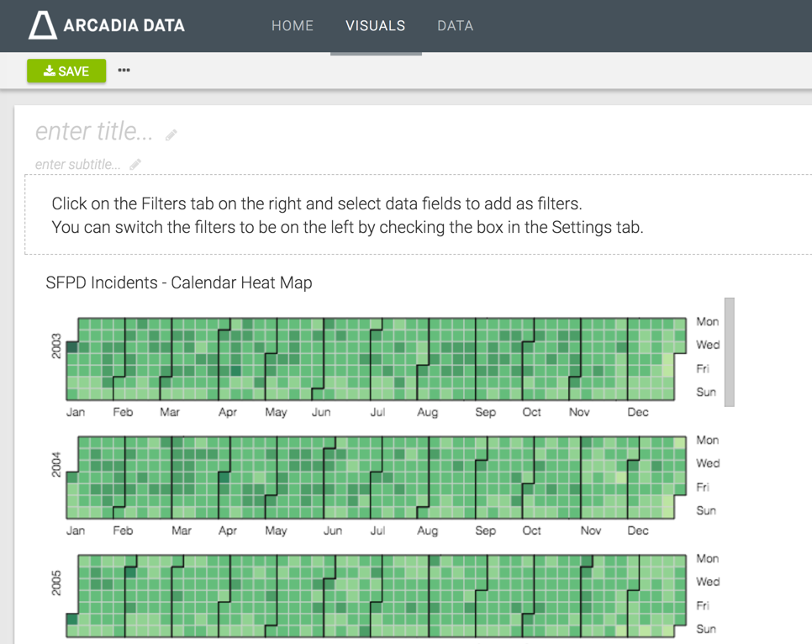Click the enter title placeholder field
This screenshot has width=812, height=644.
pos(94,131)
